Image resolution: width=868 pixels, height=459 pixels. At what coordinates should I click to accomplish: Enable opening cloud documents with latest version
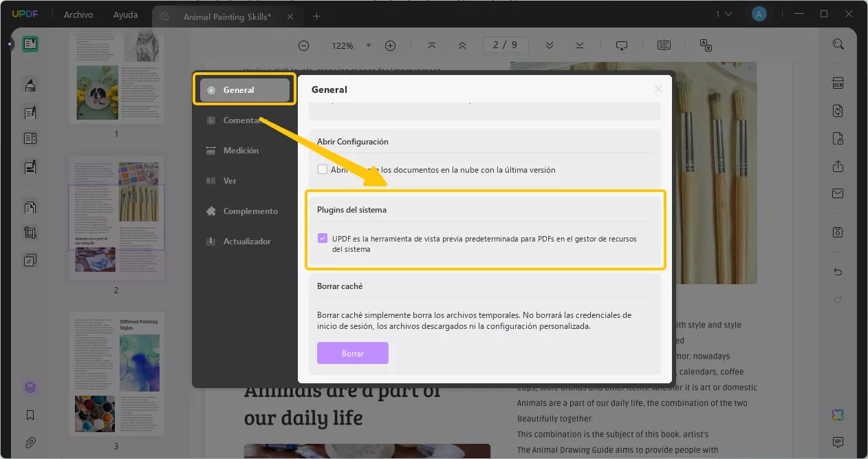pyautogui.click(x=323, y=169)
